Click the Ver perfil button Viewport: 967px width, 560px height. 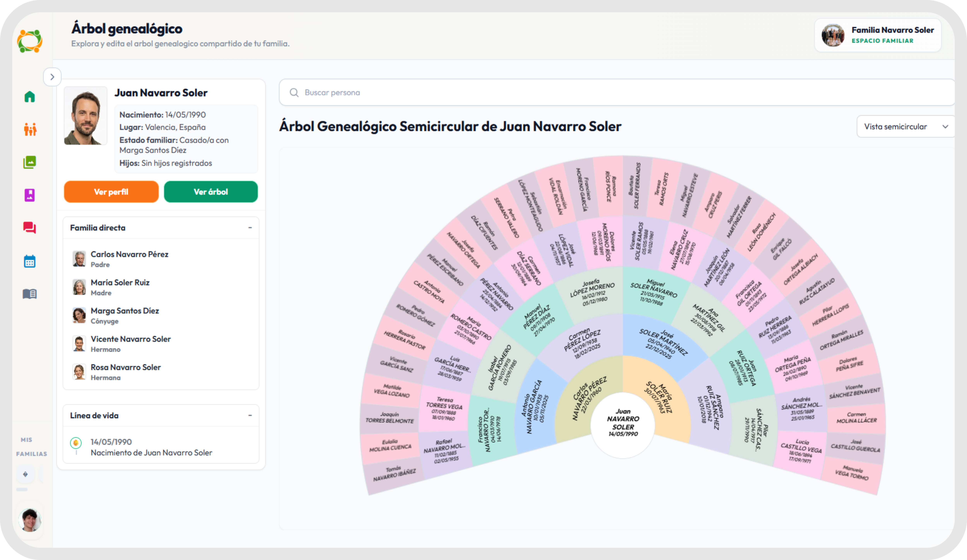[x=111, y=192]
